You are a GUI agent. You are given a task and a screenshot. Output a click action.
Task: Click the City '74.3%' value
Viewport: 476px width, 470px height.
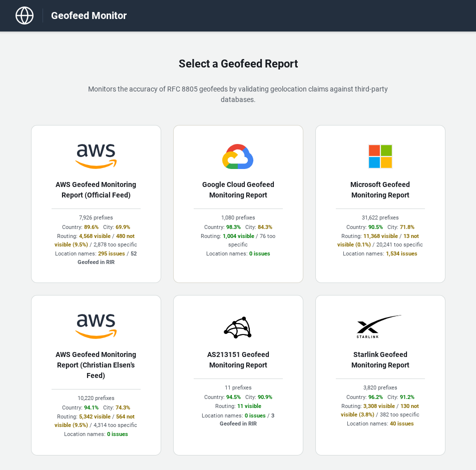pos(123,407)
